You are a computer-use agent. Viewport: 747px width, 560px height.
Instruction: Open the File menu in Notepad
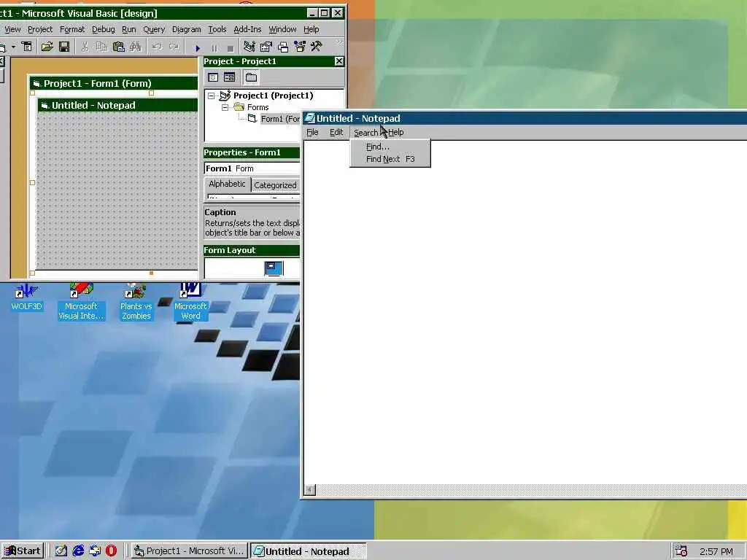(312, 133)
